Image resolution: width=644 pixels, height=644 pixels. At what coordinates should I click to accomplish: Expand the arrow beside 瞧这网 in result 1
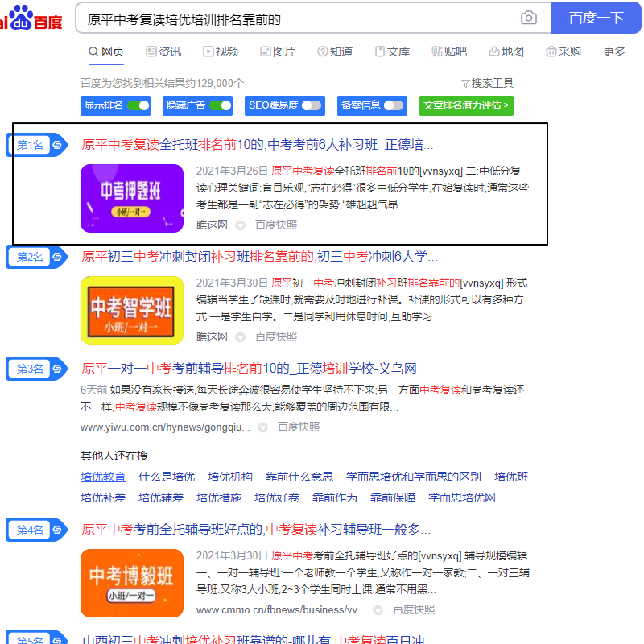pos(240,225)
